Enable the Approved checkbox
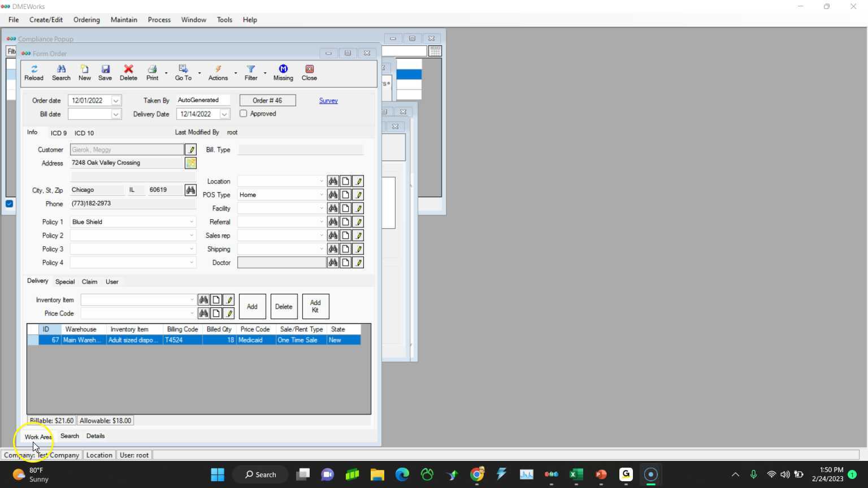The height and width of the screenshot is (488, 868). 244,114
